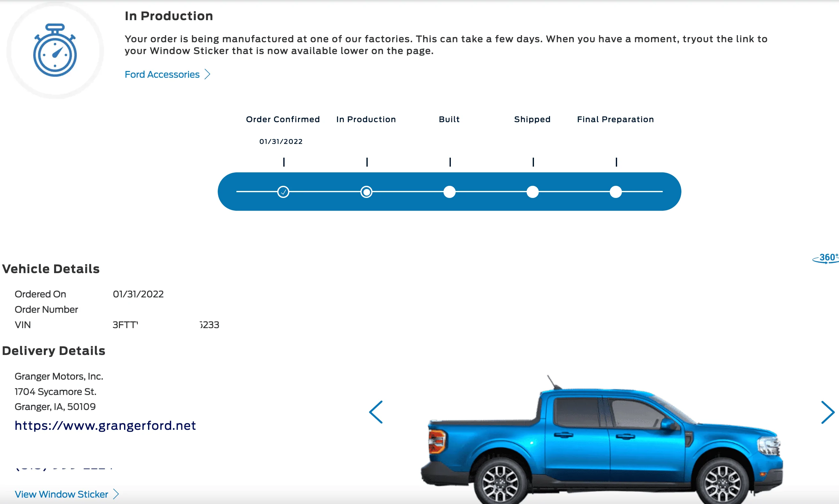
Task: Click the In Production status heading
Action: click(169, 16)
